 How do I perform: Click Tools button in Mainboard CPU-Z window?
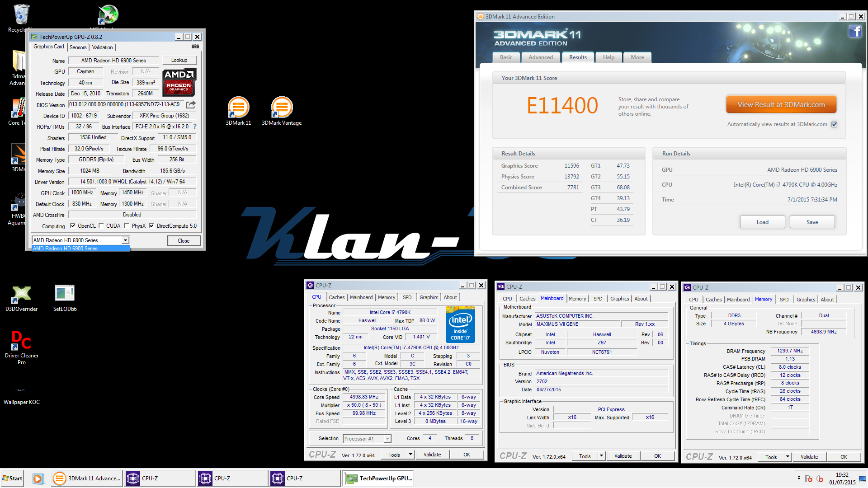tap(585, 456)
